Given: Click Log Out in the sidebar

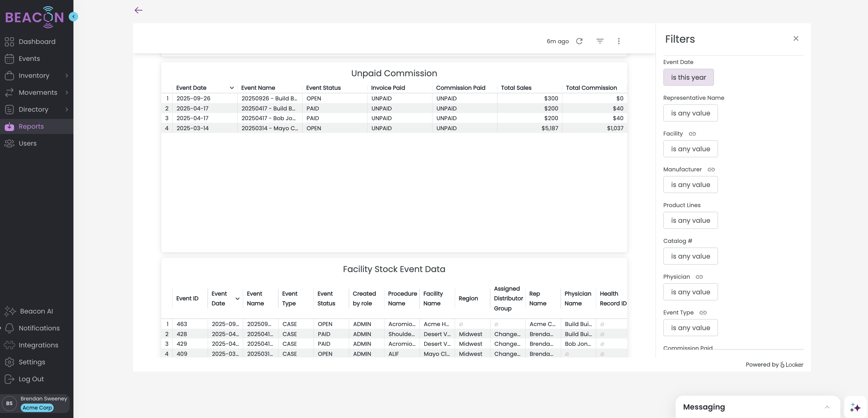Looking at the screenshot, I should (31, 379).
